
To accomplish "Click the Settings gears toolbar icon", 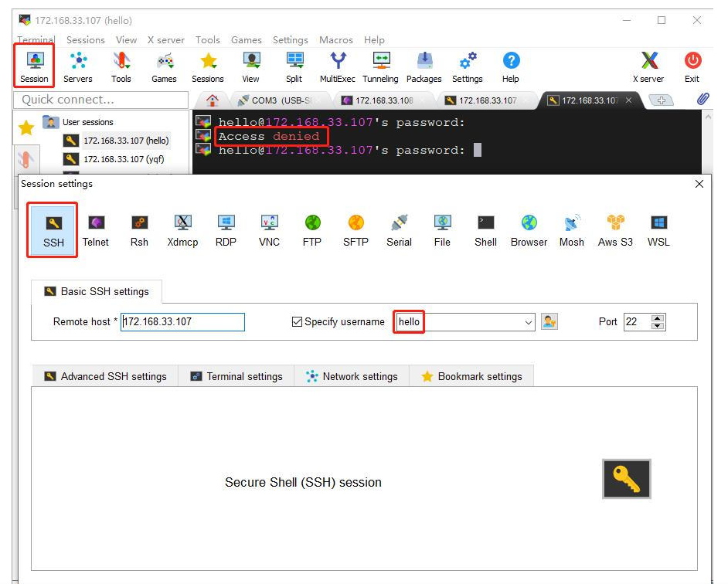I will (x=468, y=67).
